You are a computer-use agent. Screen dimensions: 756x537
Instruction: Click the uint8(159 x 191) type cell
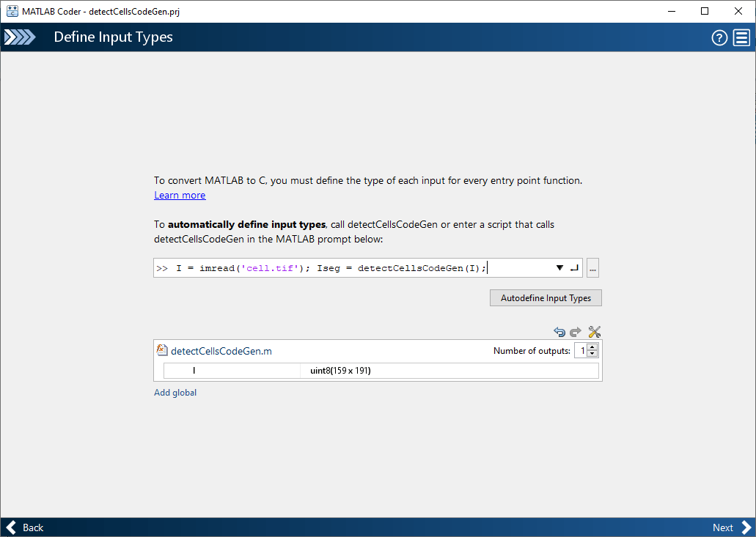[449, 371]
